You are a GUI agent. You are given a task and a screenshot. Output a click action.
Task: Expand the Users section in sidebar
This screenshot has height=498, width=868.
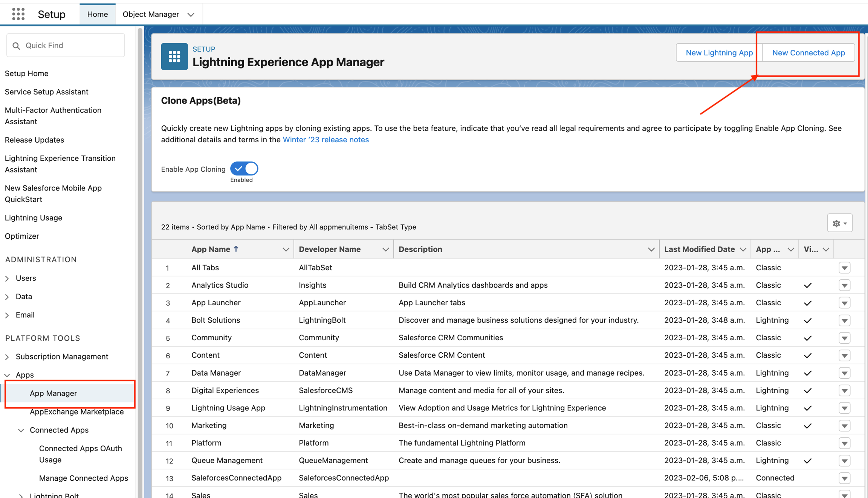click(x=7, y=278)
